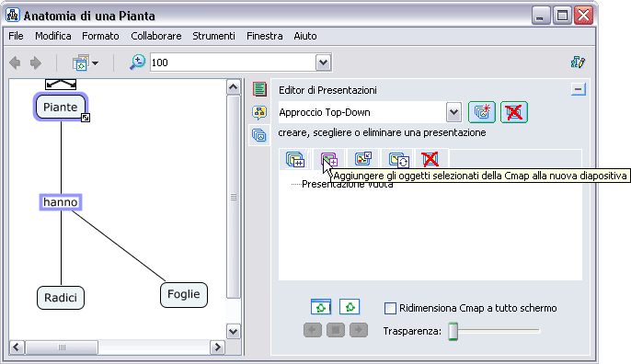
Task: Open the green list view side icon
Action: tap(259, 89)
